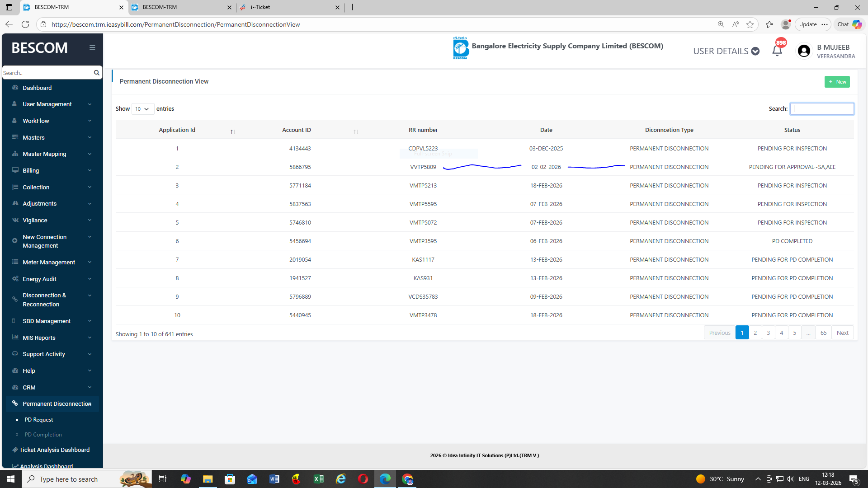This screenshot has width=868, height=488.
Task: Toggle the hamburger sidebar menu icon
Action: pyautogui.click(x=92, y=47)
